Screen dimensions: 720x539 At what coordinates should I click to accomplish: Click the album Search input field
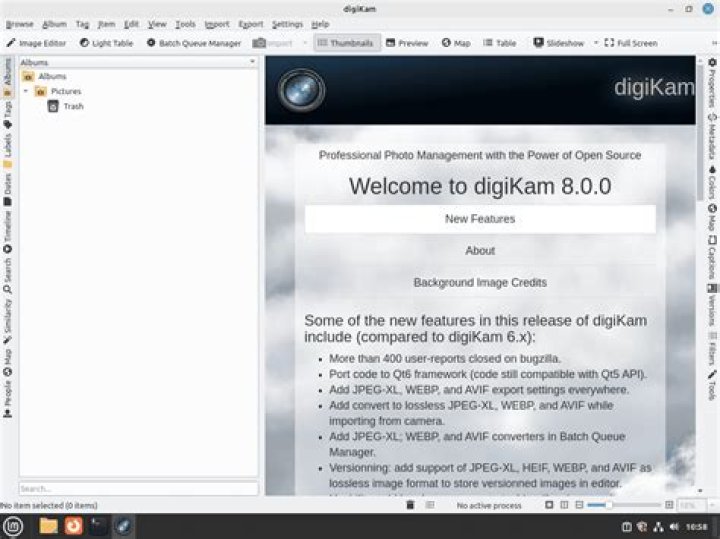tap(138, 488)
